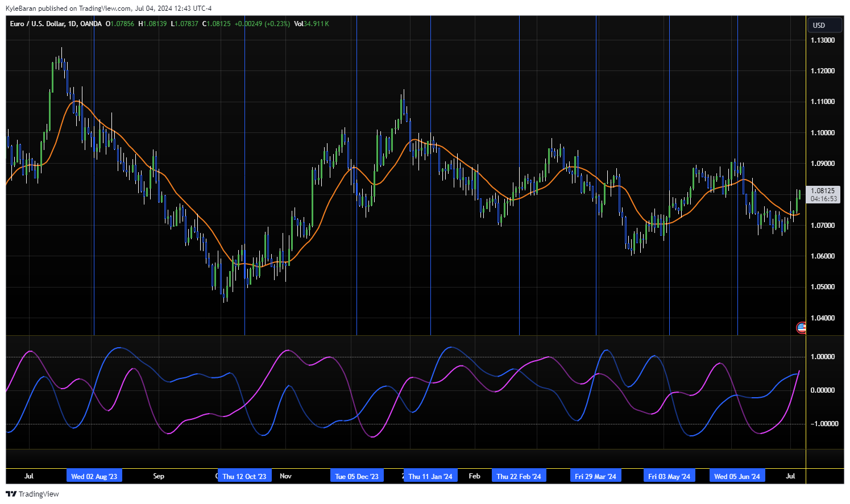Select the Fri 29 Mar '24 date label
Viewport: 850px width, 504px height.
pyautogui.click(x=595, y=476)
